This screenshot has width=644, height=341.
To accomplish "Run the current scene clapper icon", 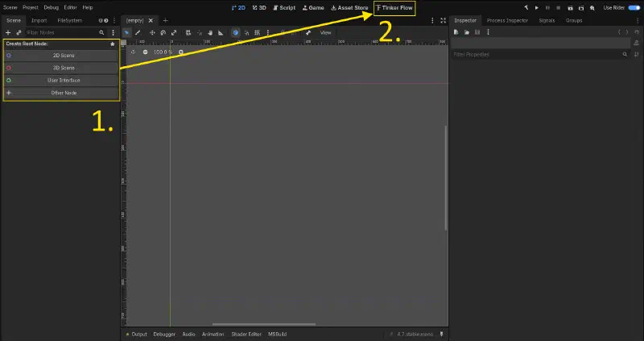I will [571, 8].
